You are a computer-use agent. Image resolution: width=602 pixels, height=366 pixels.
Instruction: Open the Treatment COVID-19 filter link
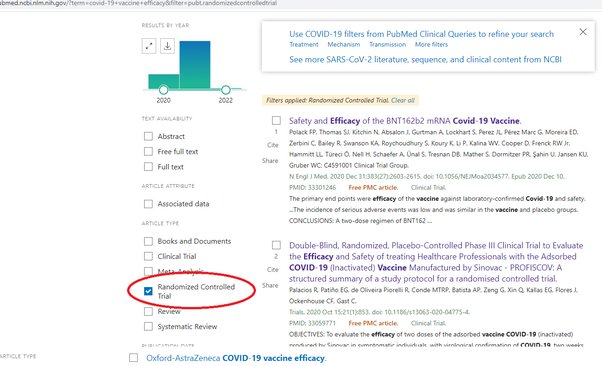tap(304, 45)
